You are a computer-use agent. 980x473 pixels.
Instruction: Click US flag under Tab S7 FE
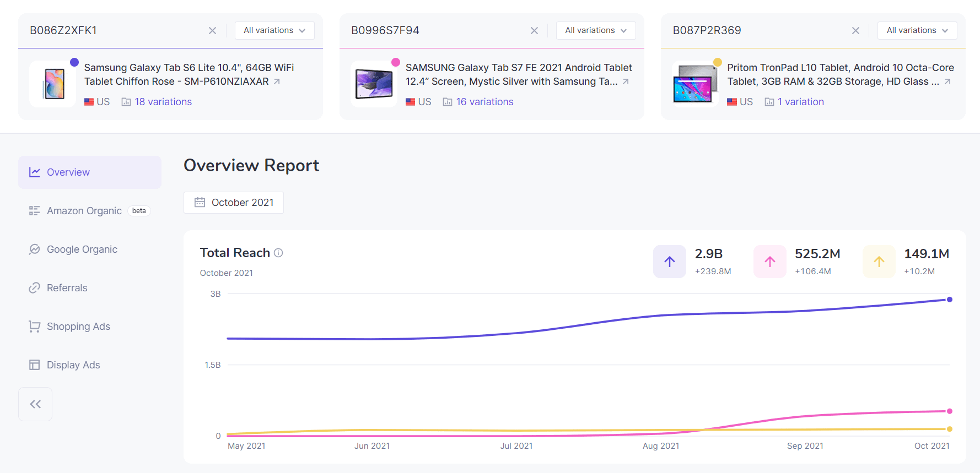pyautogui.click(x=410, y=102)
